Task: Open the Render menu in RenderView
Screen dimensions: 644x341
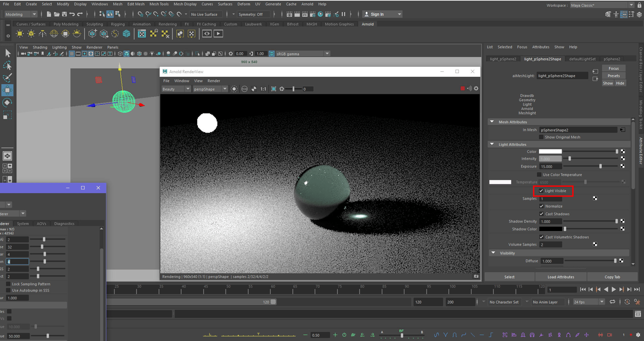Action: [x=213, y=81]
